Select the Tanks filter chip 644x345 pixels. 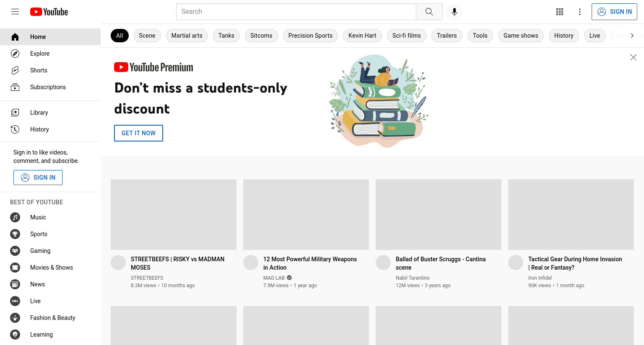(226, 36)
